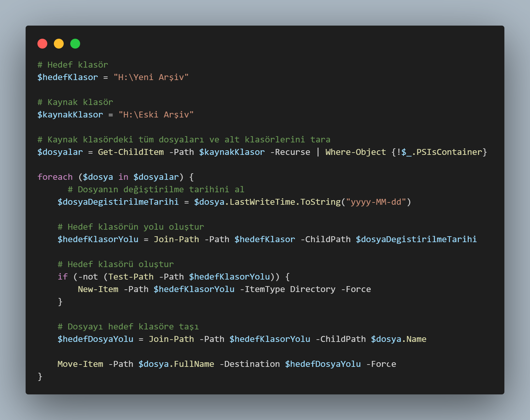Click the comment "# Hedef klasörün yolu oluştur"
This screenshot has height=420, width=530.
point(131,227)
